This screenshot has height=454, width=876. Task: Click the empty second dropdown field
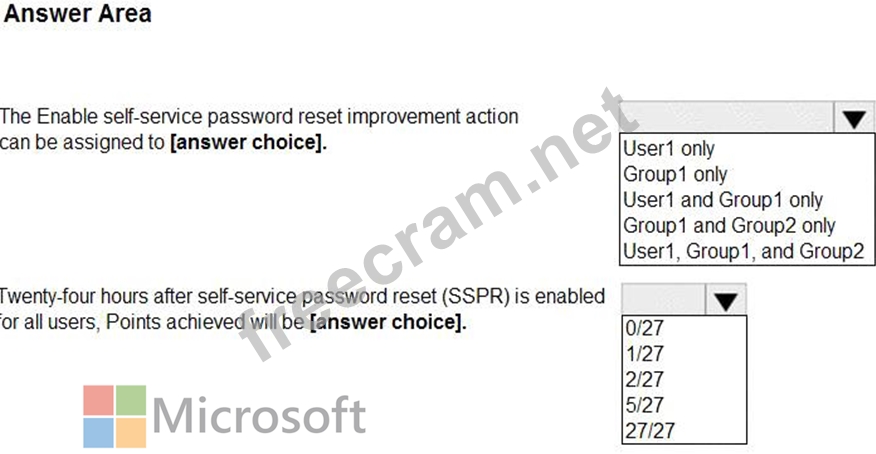[x=664, y=300]
